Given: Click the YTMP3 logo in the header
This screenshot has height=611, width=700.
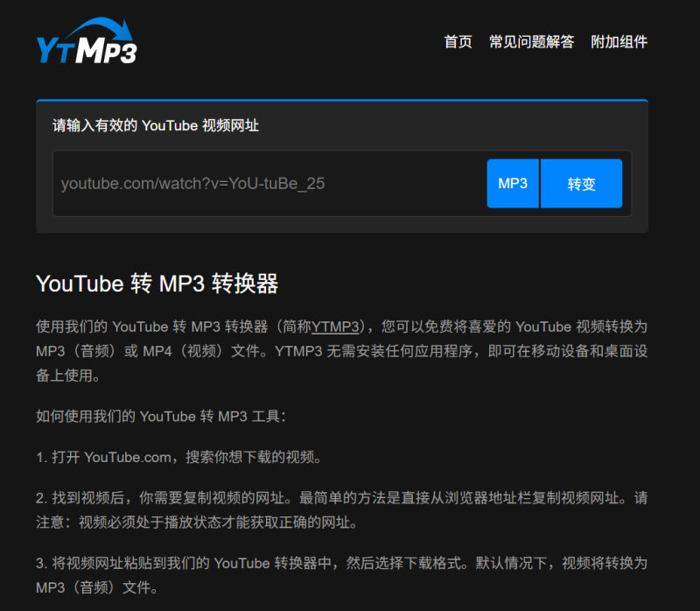Looking at the screenshot, I should (86, 50).
